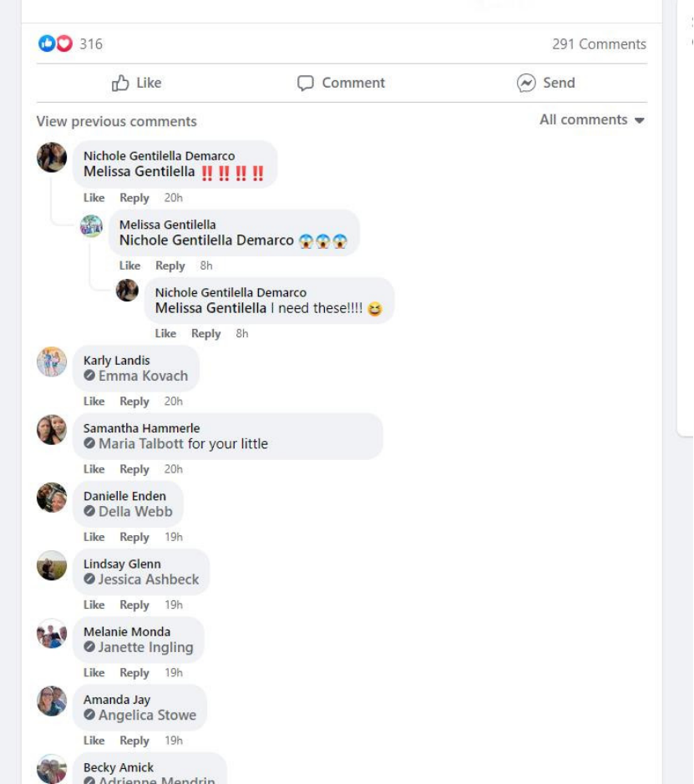
Task: Open the 291 Comments link
Action: [599, 44]
